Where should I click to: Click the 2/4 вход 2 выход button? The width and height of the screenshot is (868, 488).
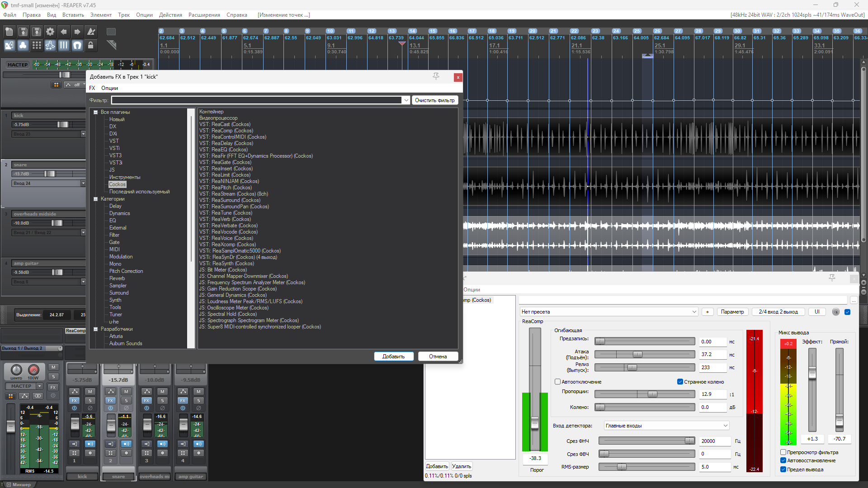pos(778,312)
